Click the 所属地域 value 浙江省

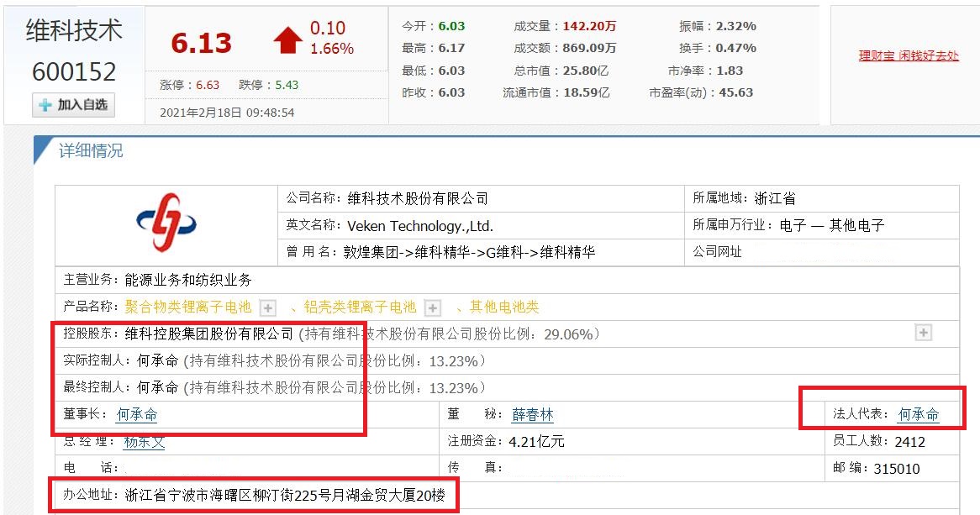click(x=775, y=199)
